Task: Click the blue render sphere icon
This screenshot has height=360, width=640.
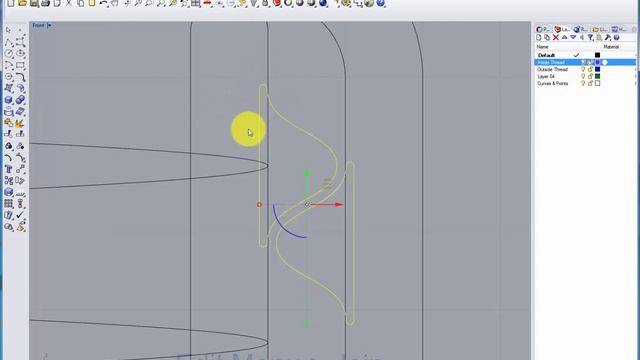Action: [323, 3]
